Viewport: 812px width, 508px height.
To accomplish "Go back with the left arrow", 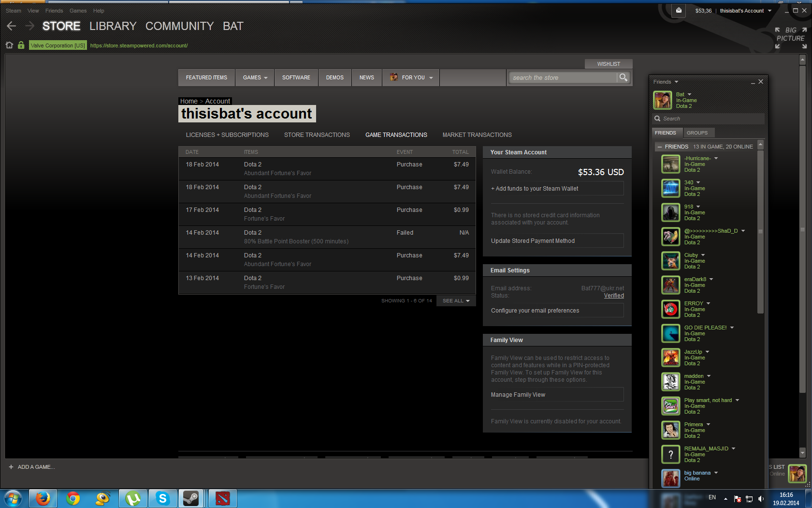I will [12, 26].
